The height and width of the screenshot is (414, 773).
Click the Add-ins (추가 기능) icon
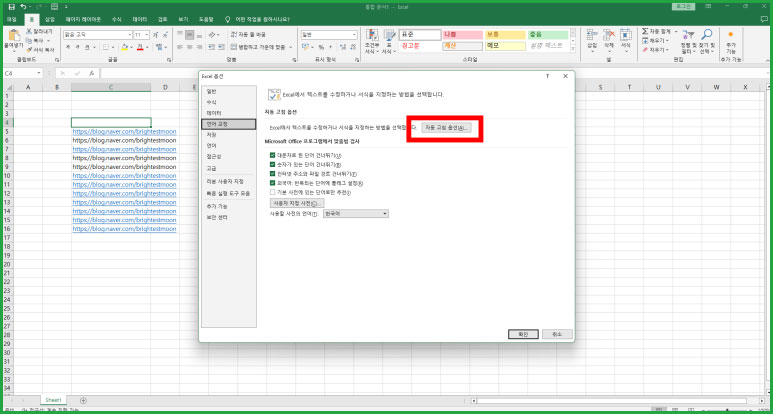pos(731,34)
